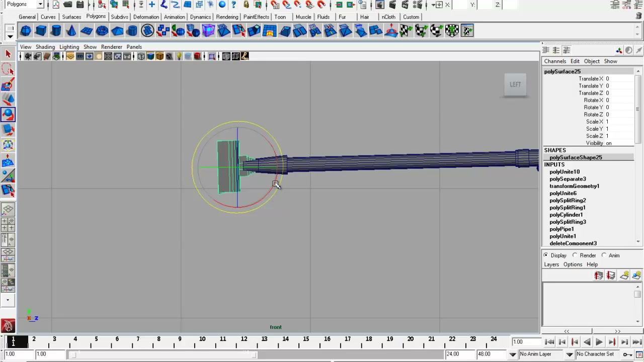
Task: Click the Combine meshes shelf icon
Action: [x=163, y=31]
